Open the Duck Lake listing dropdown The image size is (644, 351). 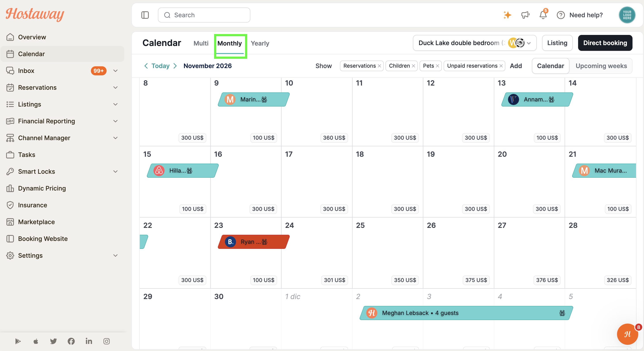point(475,43)
